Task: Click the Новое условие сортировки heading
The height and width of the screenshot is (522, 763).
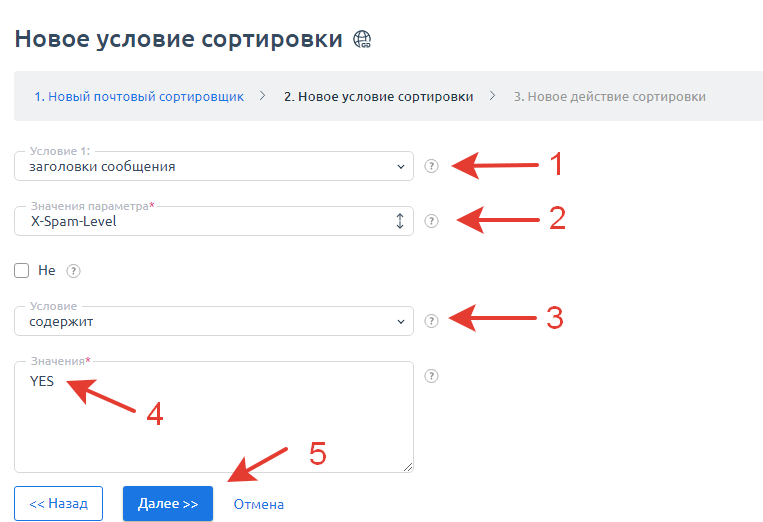Action: (x=179, y=39)
